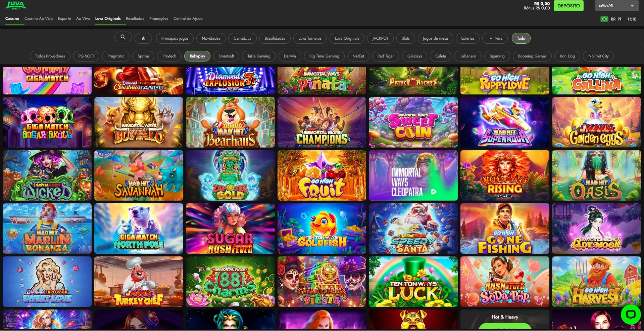This screenshot has width=644, height=331.
Task: Filter by Spribe provider
Action: coord(143,56)
